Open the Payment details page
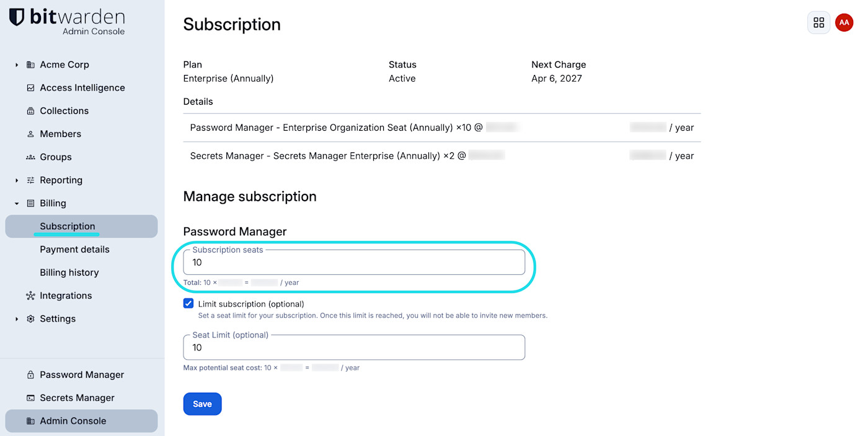The height and width of the screenshot is (436, 868). 74,249
